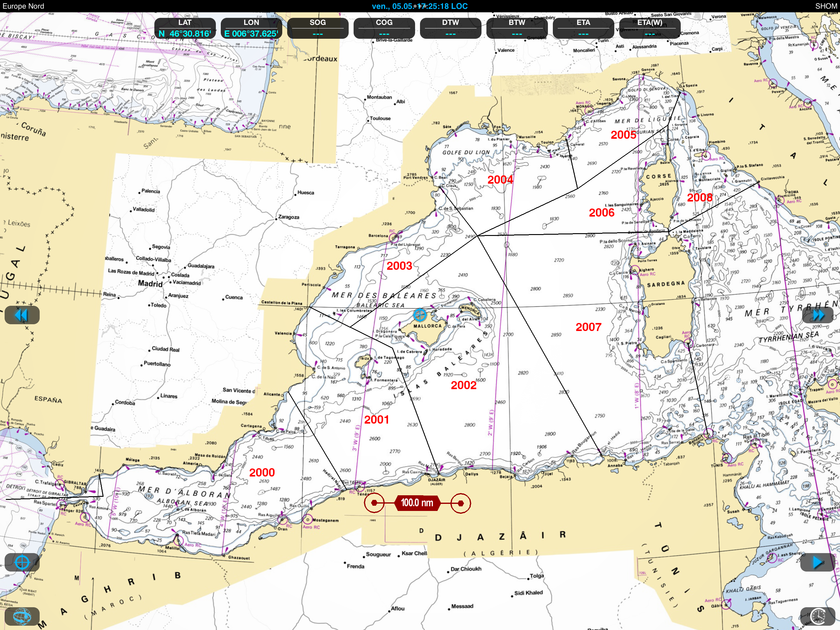
Task: Tap the LON data field
Action: [x=251, y=28]
